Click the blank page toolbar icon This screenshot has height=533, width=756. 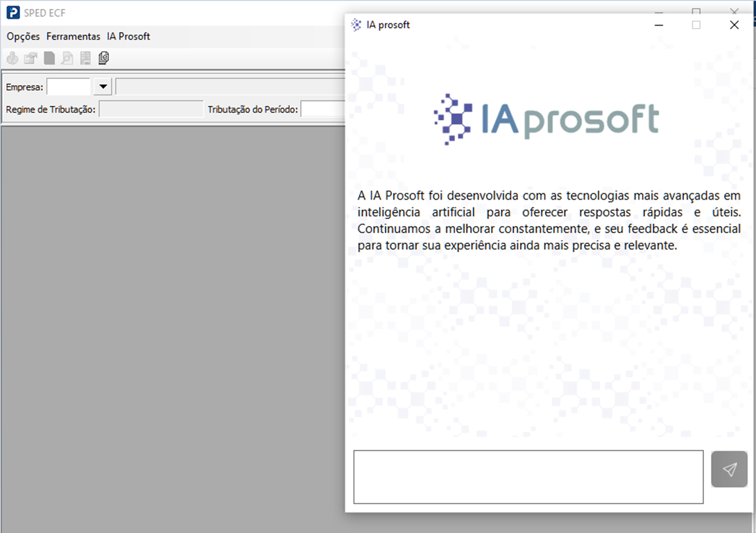tap(49, 58)
